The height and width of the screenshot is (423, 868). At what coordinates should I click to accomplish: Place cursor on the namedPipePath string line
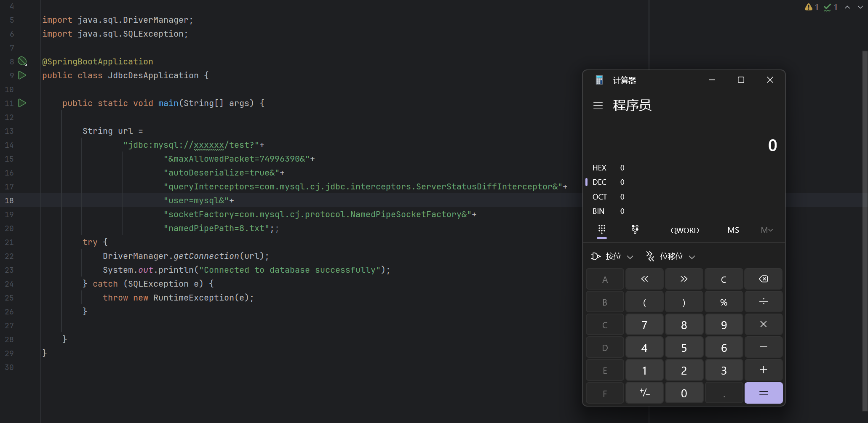pos(218,229)
